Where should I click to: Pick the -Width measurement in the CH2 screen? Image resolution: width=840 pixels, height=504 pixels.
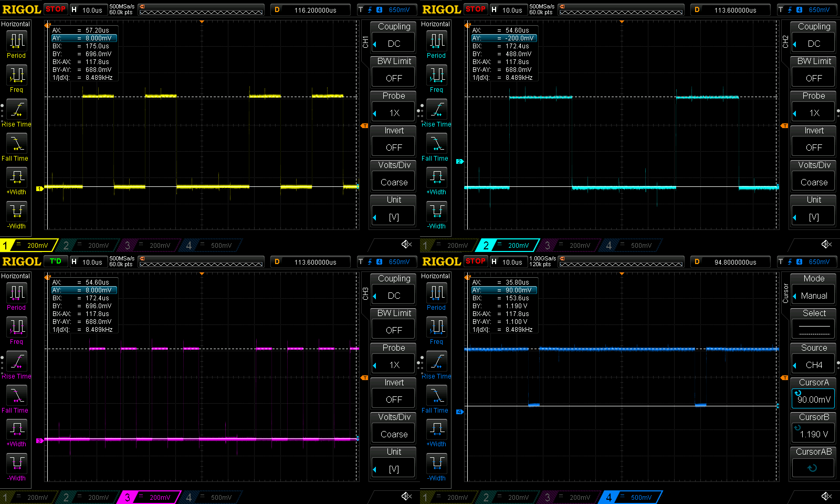436,216
